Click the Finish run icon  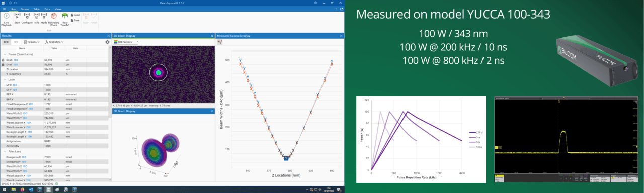click(94, 19)
